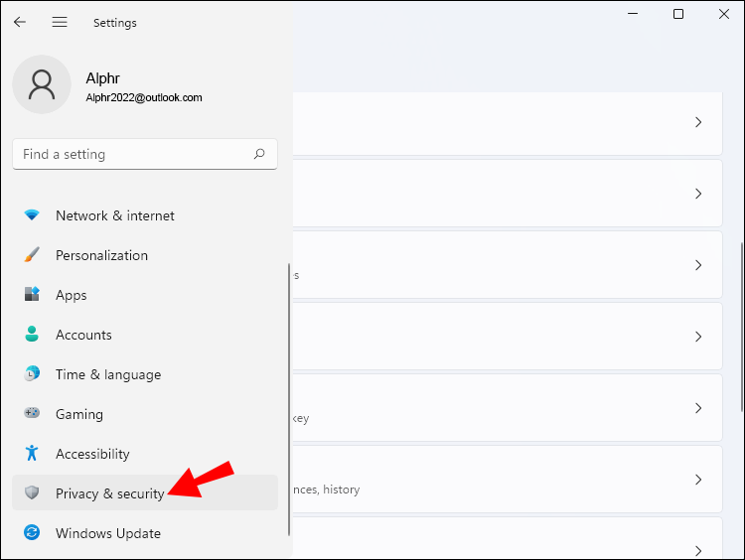This screenshot has height=560, width=745.
Task: Click the Accessibility figure icon
Action: [x=32, y=454]
